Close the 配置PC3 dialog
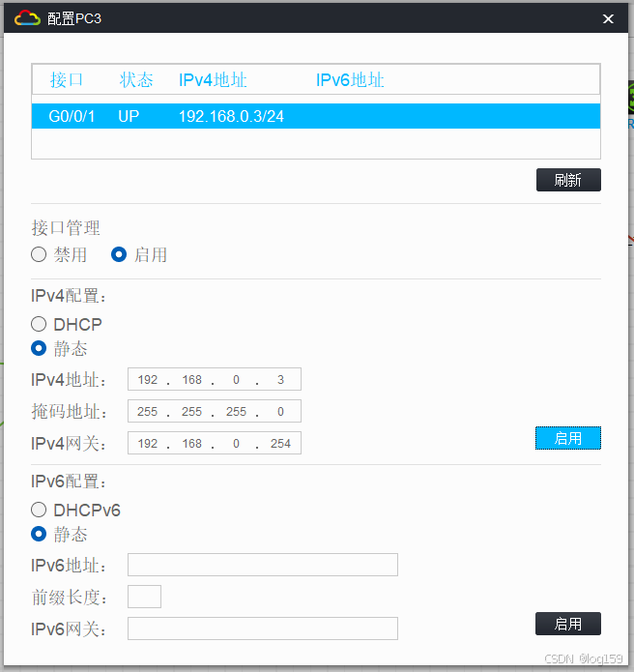 (608, 19)
